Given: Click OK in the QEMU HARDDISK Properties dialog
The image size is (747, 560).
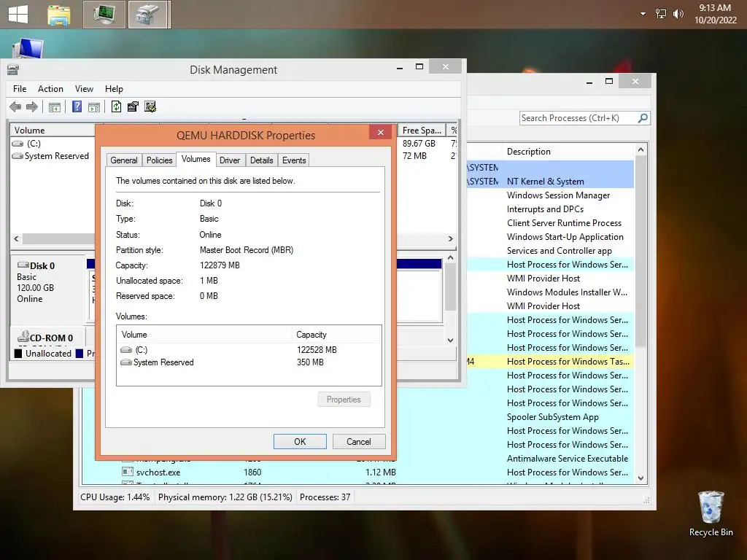Looking at the screenshot, I should tap(300, 441).
